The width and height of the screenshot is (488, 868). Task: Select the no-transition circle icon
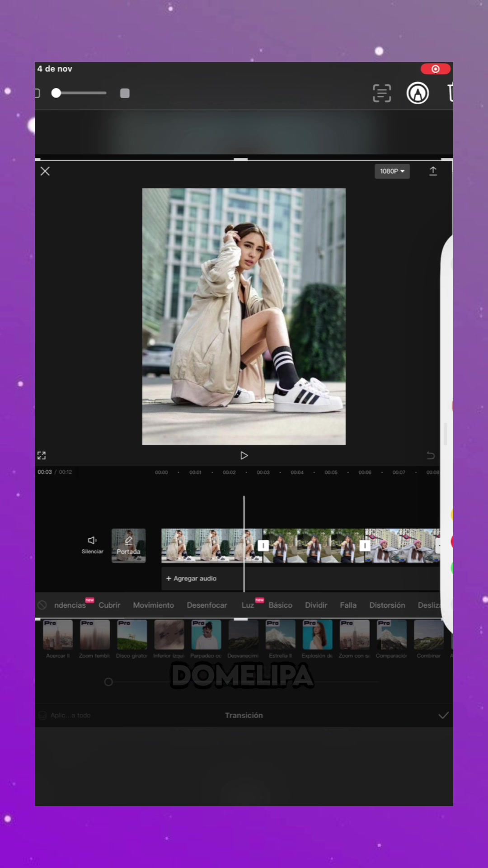pos(42,605)
